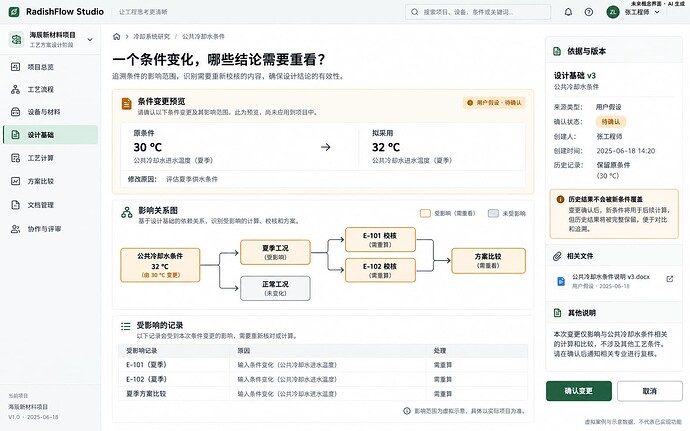Click the 协作与评审 sidebar icon

point(15,229)
